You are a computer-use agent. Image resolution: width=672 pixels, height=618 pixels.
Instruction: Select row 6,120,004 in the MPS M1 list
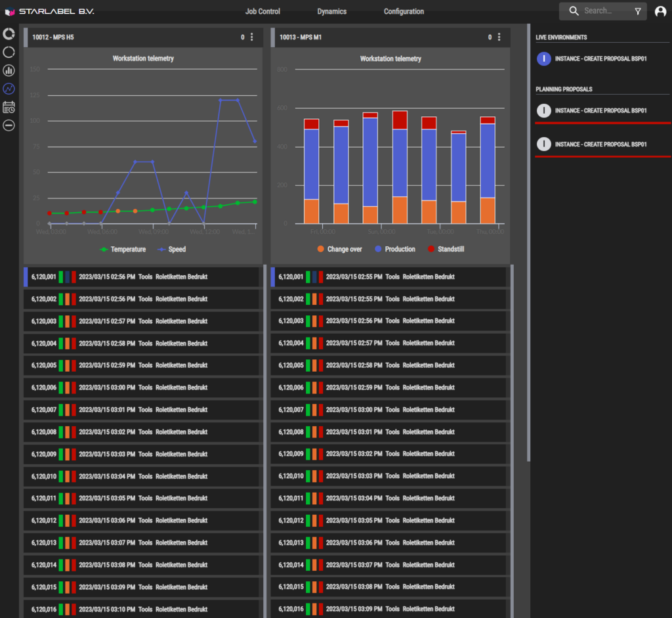click(x=388, y=343)
